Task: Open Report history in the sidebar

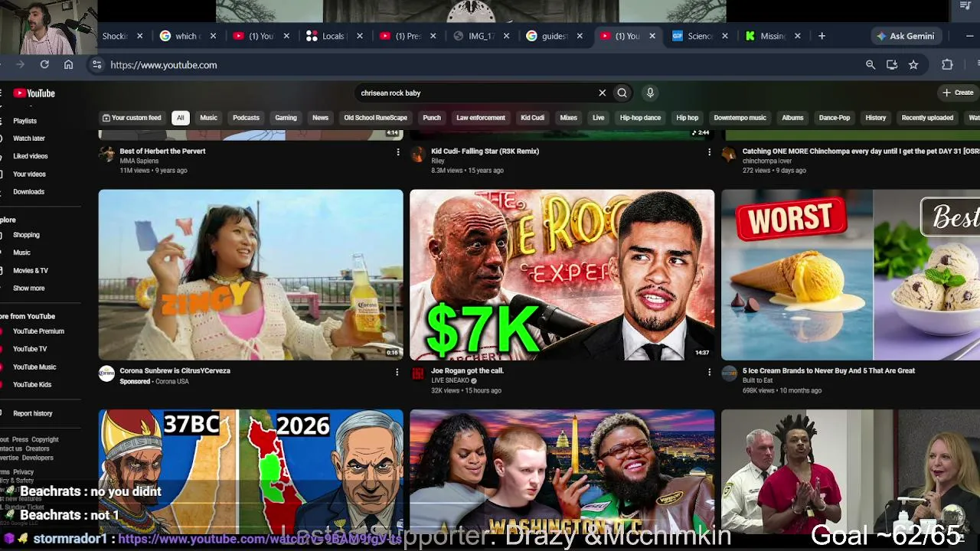Action: click(x=32, y=413)
